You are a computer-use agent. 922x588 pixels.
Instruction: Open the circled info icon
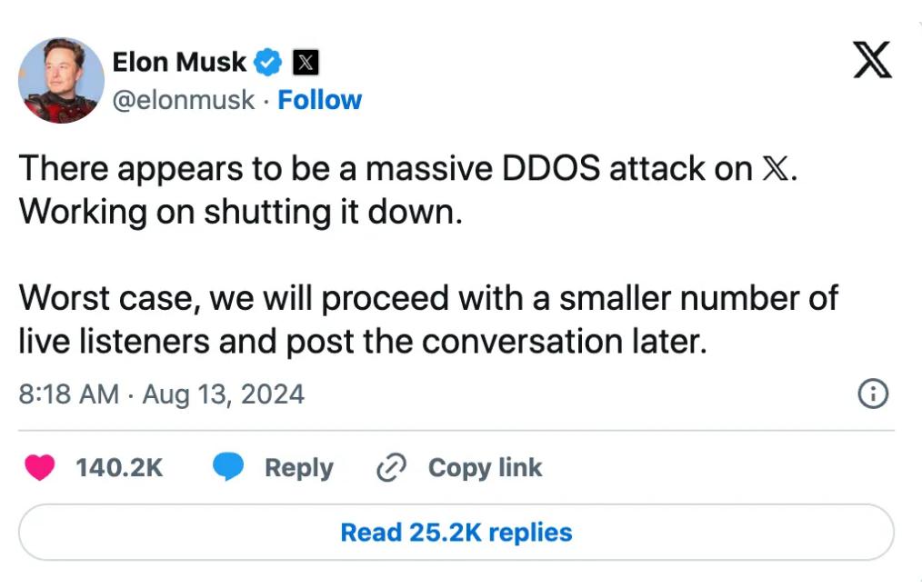[873, 394]
